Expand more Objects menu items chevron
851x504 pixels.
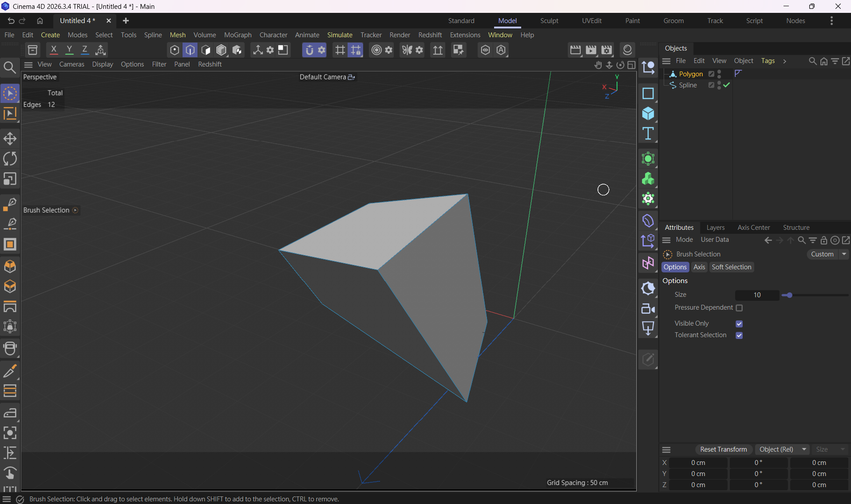coord(784,61)
